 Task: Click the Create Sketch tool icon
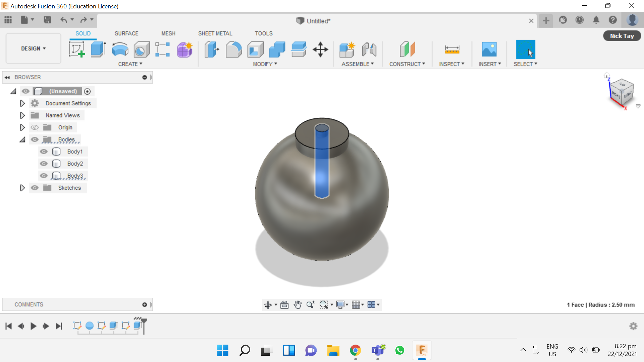point(76,50)
